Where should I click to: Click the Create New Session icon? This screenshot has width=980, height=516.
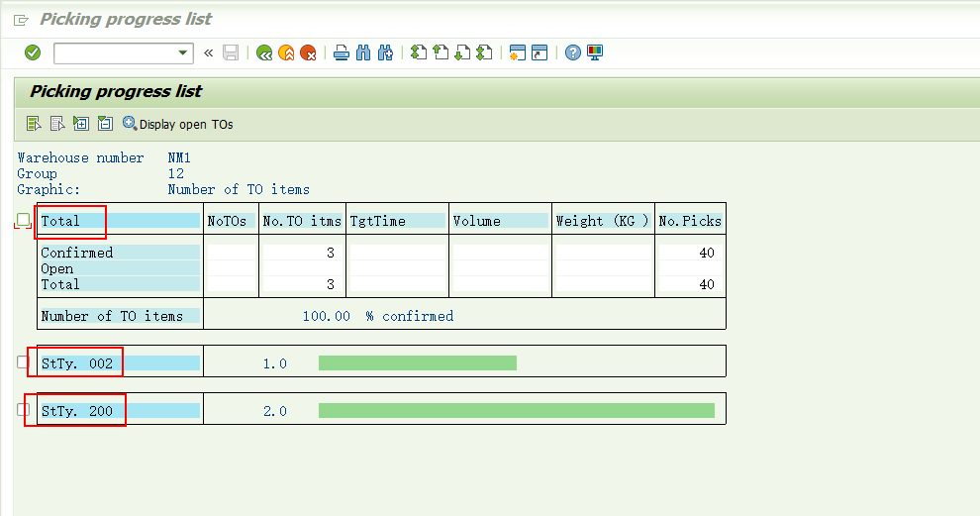[x=518, y=53]
